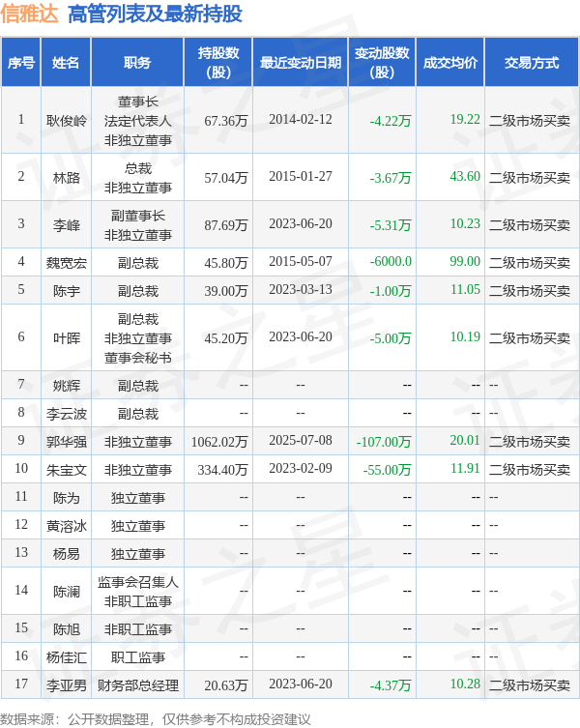Click the 持股数(股) column header
The width and height of the screenshot is (580, 728).
(x=218, y=63)
